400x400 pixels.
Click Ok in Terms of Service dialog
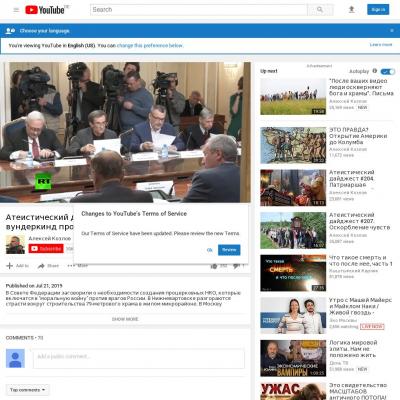click(210, 250)
